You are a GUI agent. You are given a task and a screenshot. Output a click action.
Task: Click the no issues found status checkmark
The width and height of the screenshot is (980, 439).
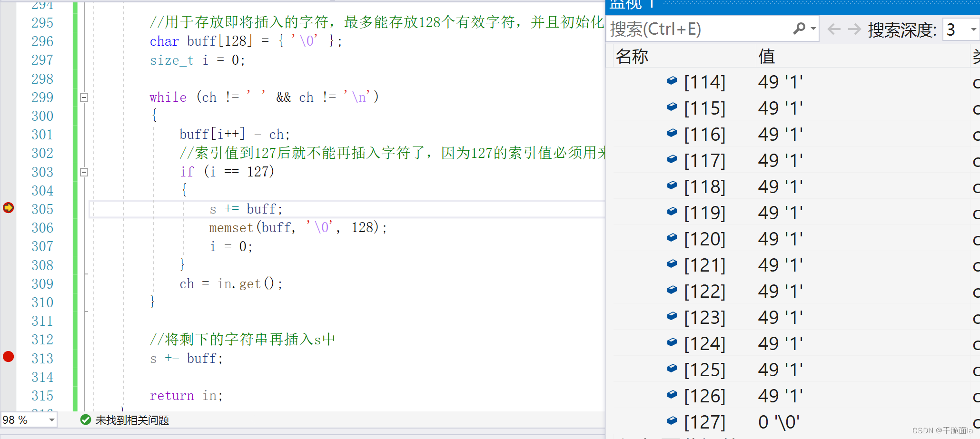(86, 419)
